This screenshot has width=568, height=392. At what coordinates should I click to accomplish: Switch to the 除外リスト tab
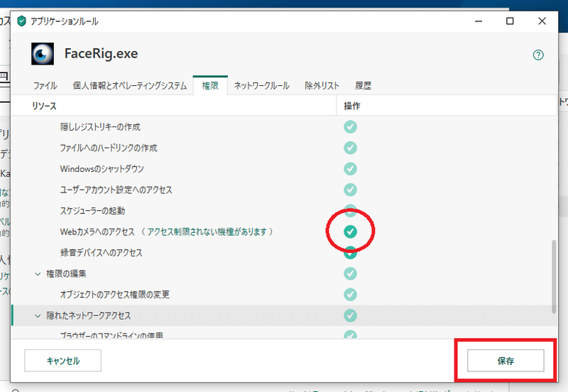click(322, 85)
